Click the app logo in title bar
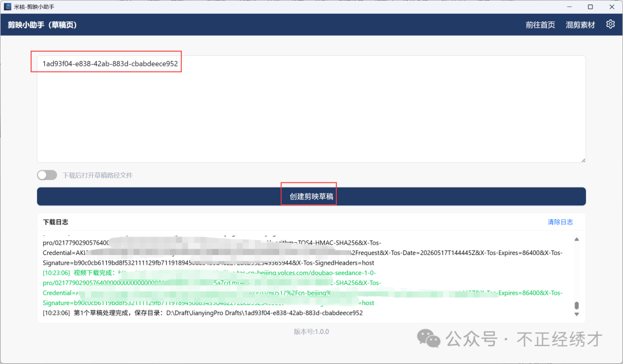 click(7, 7)
